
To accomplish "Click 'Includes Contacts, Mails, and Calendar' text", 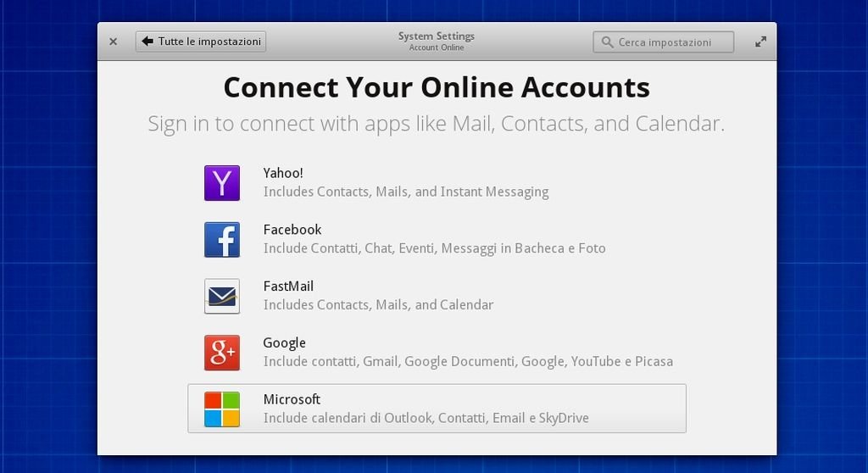I will (x=378, y=304).
